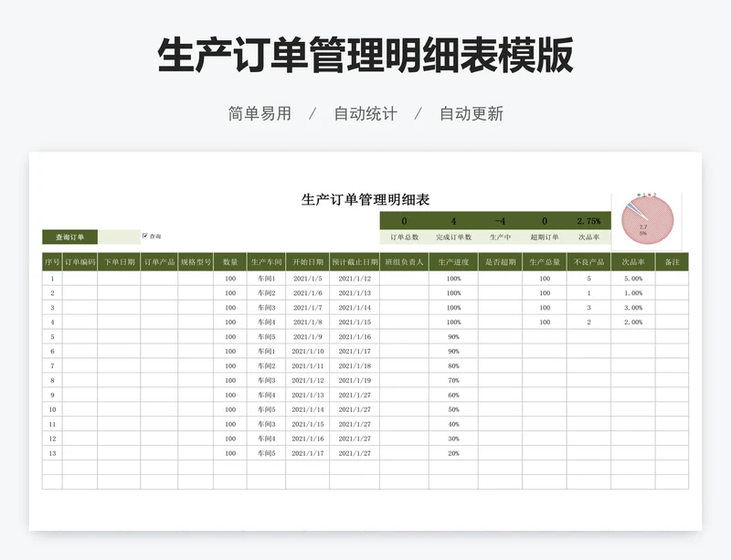Select the 订单编码 column header
The height and width of the screenshot is (560, 731).
tap(79, 262)
